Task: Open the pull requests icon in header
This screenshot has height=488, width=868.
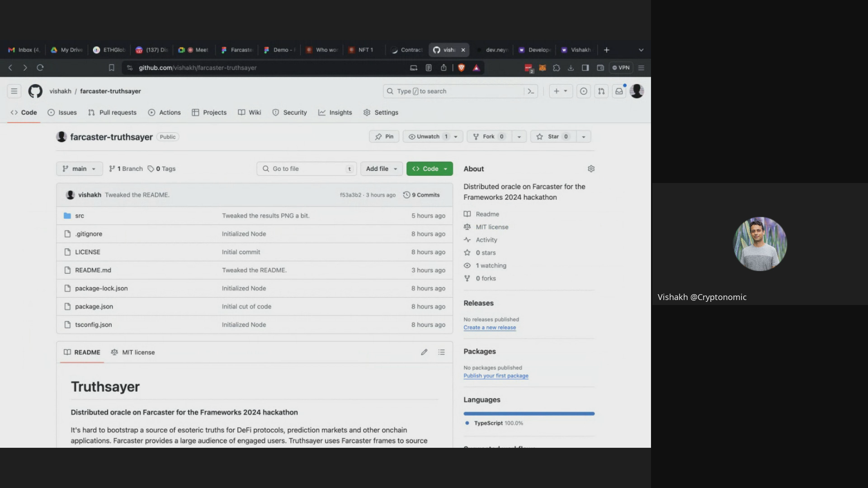Action: pos(601,91)
